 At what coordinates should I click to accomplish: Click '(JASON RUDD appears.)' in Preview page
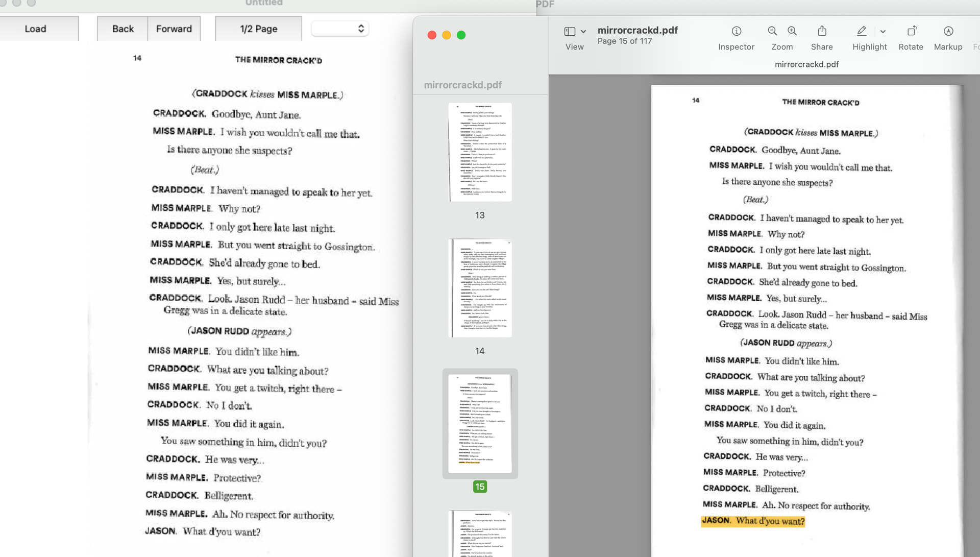tap(786, 343)
